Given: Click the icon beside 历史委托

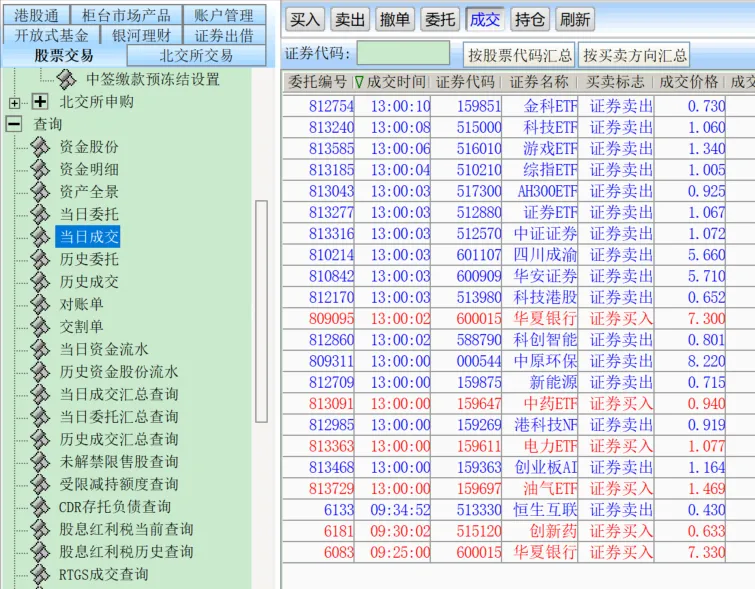Looking at the screenshot, I should tap(40, 259).
